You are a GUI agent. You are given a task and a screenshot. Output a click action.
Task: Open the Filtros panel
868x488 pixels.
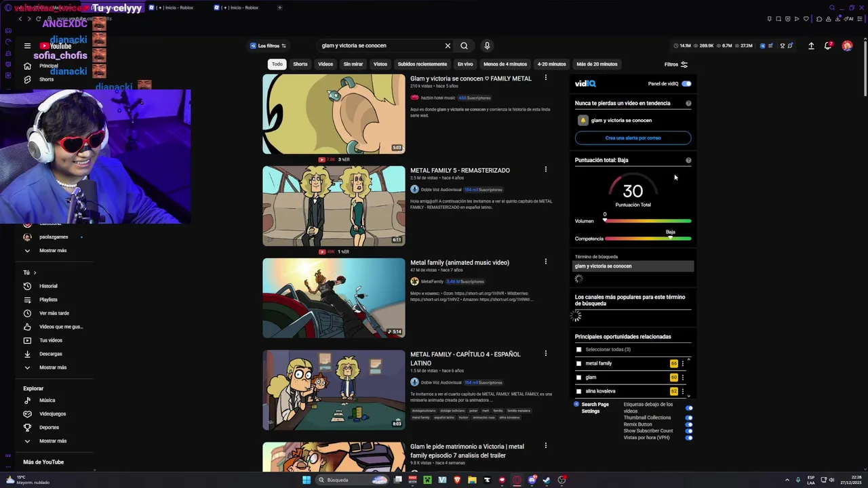pyautogui.click(x=676, y=64)
